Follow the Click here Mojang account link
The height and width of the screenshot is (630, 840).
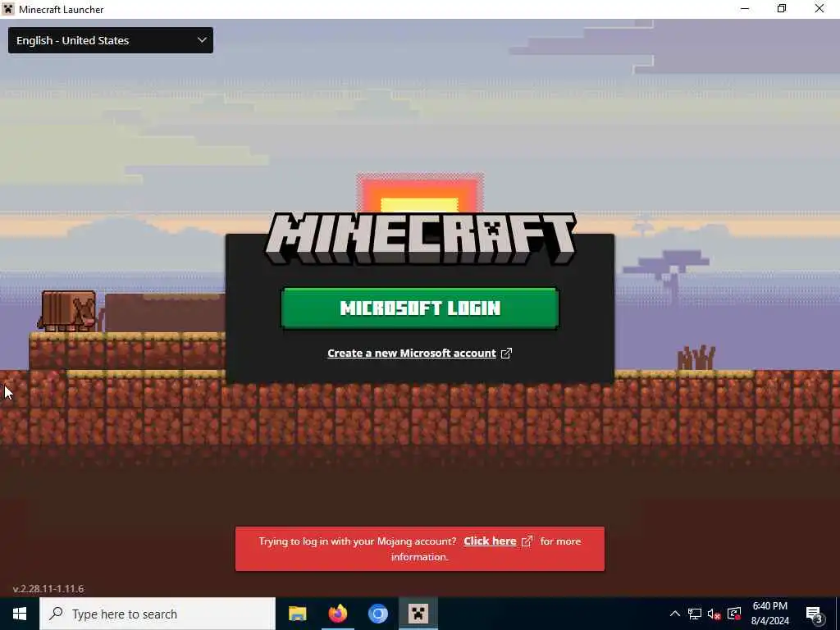point(490,541)
